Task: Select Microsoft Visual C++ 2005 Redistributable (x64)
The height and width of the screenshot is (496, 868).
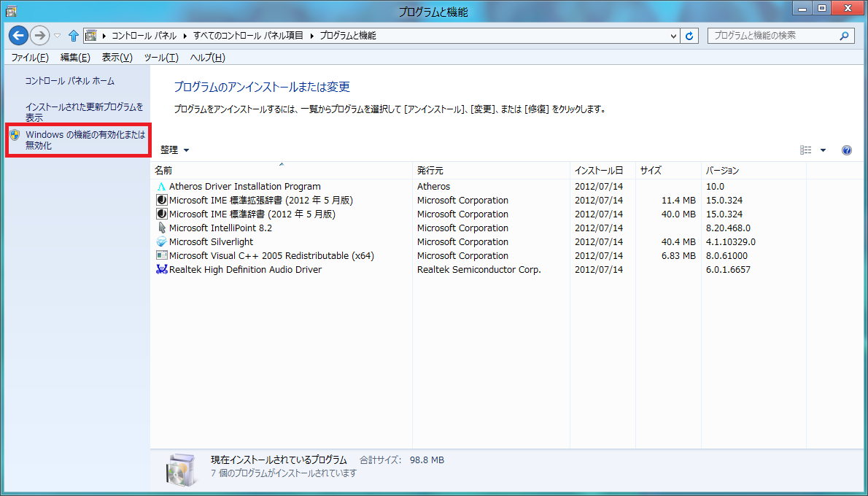Action: coord(271,256)
